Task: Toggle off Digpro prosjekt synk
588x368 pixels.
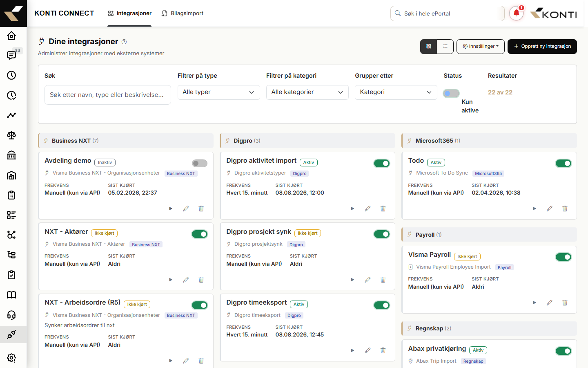Action: pos(382,234)
